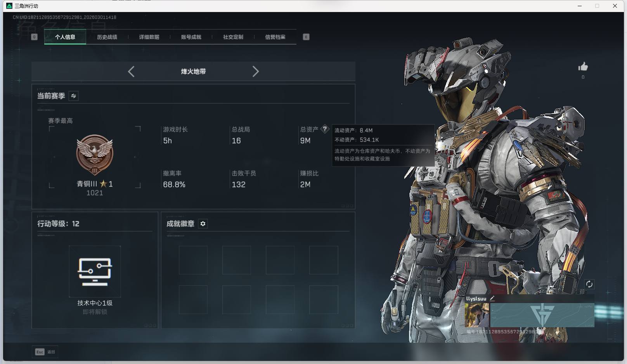627x364 pixels.
Task: Click the Q key icon left of tabs
Action: click(34, 37)
